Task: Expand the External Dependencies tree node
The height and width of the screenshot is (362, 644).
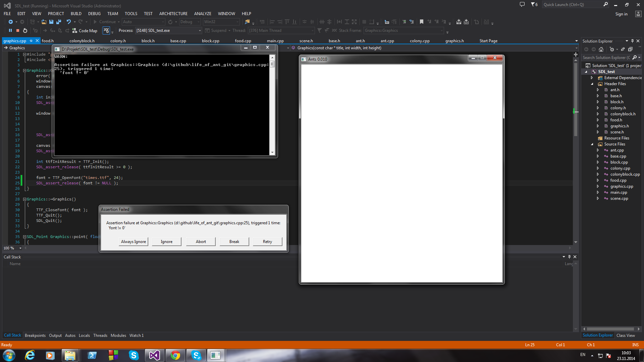Action: point(592,78)
